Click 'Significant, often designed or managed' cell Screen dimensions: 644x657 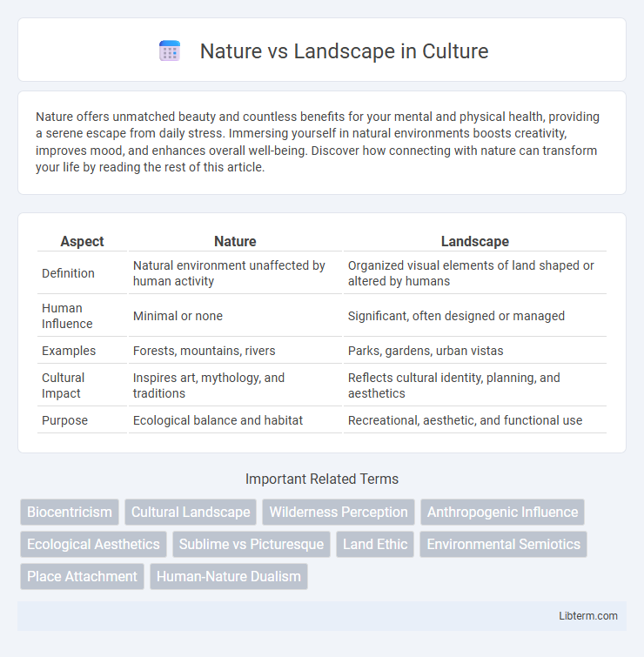pyautogui.click(x=474, y=316)
